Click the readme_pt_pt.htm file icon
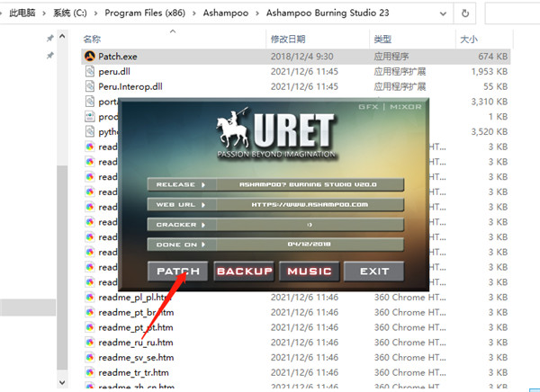This screenshot has height=392, width=540. 90,327
